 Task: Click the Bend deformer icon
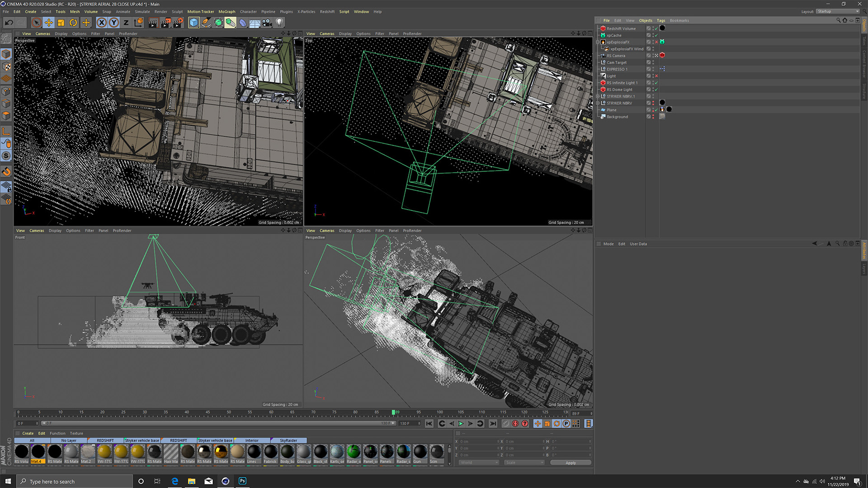243,22
